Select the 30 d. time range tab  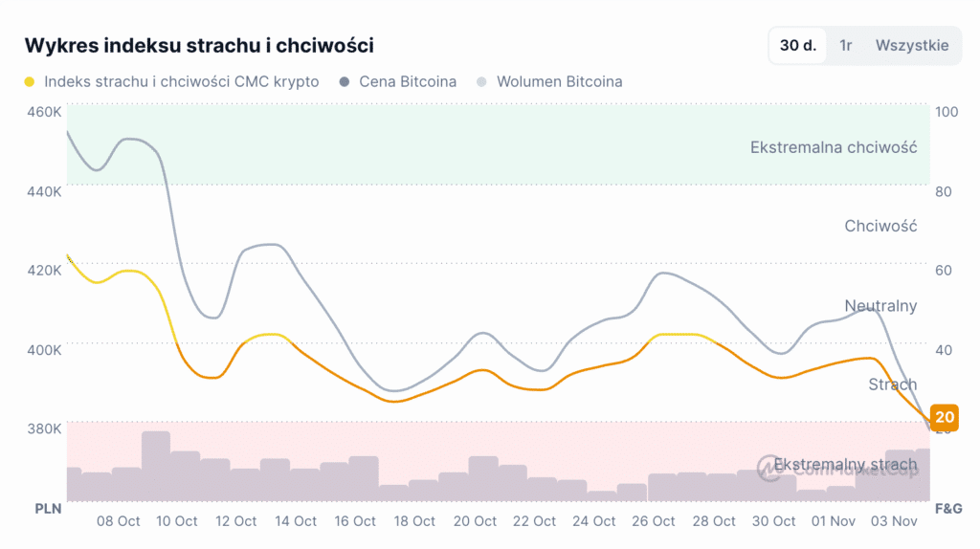pyautogui.click(x=797, y=45)
